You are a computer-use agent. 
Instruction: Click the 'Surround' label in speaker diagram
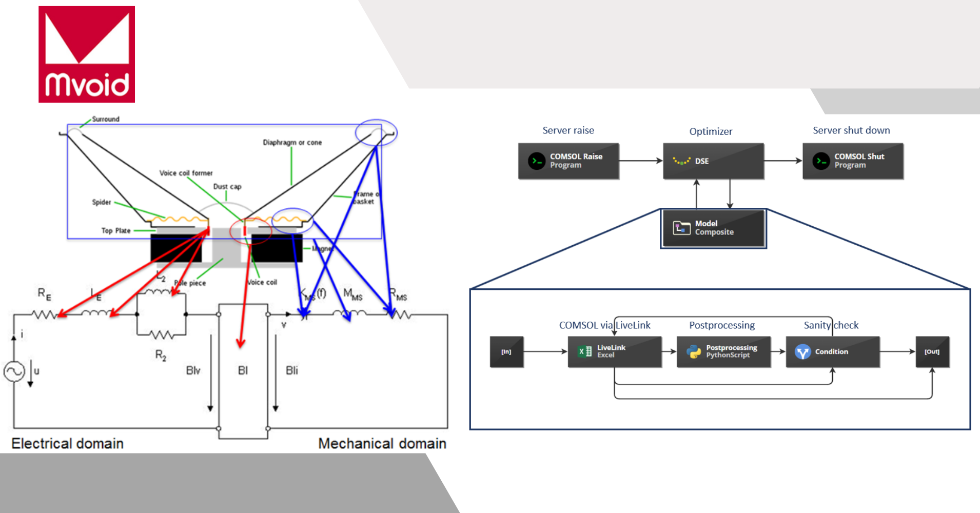(x=106, y=119)
